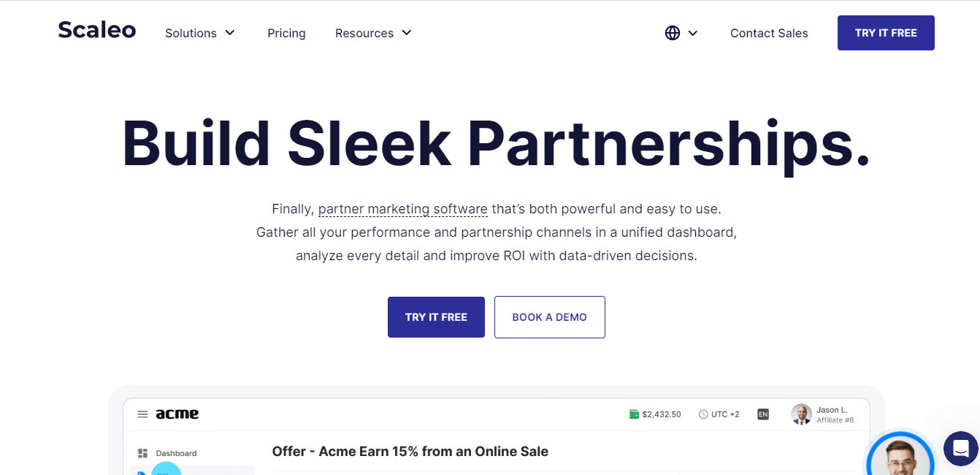The height and width of the screenshot is (475, 980).
Task: Click Jason L. profile avatar
Action: click(801, 414)
